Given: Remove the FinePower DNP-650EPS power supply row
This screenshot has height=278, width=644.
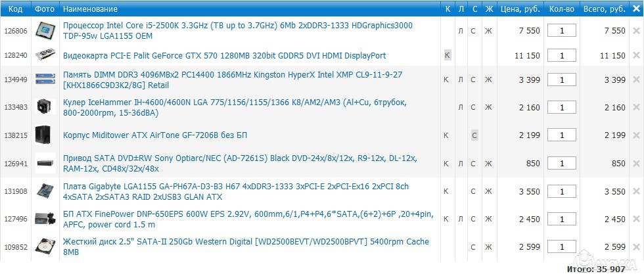Looking at the screenshot, I should [636, 220].
